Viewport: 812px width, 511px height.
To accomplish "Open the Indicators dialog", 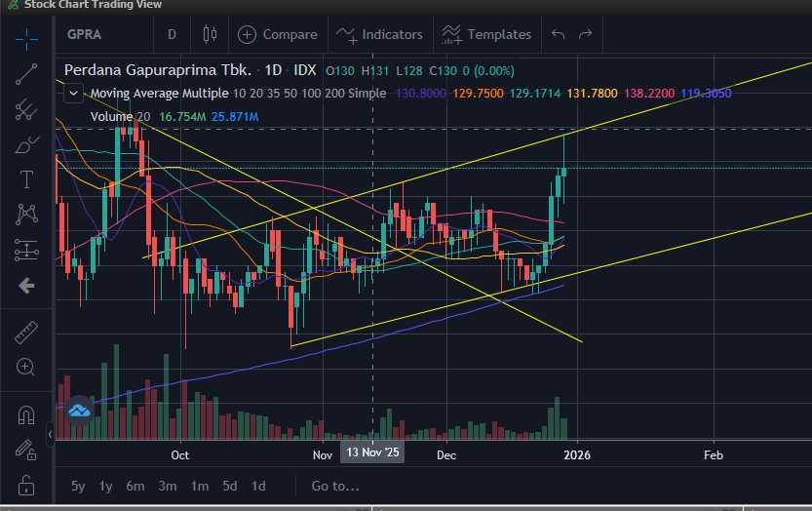I will 379,35.
